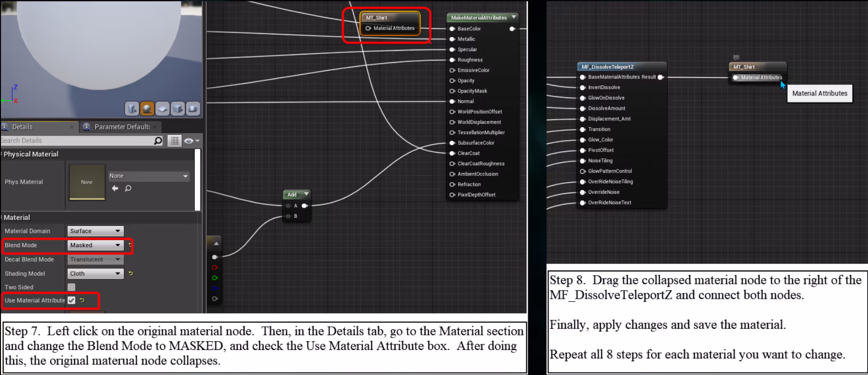Toggle the Two Sided checkbox
The height and width of the screenshot is (375, 868).
click(71, 287)
